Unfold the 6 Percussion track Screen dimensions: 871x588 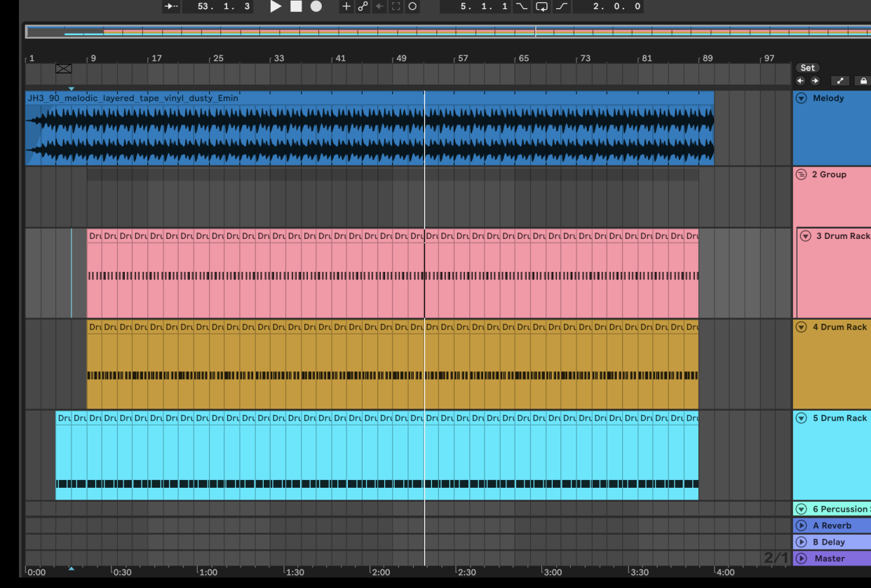(x=802, y=509)
